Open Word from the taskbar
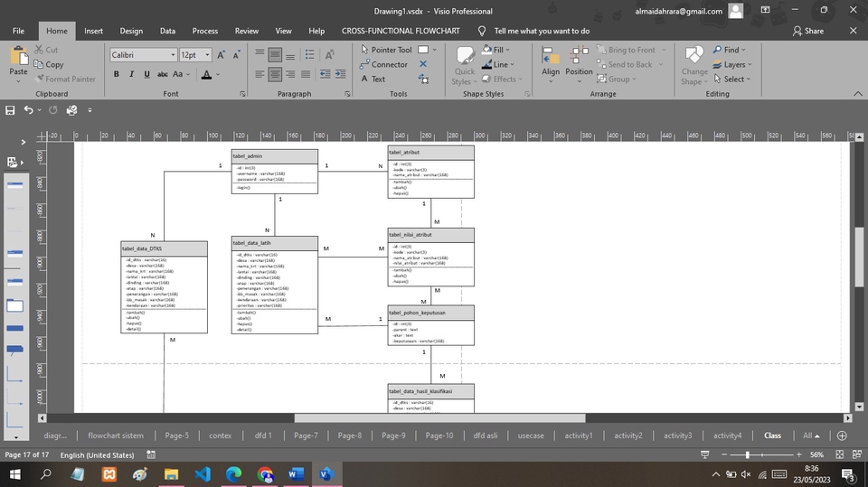Image resolution: width=868 pixels, height=487 pixels. (297, 474)
